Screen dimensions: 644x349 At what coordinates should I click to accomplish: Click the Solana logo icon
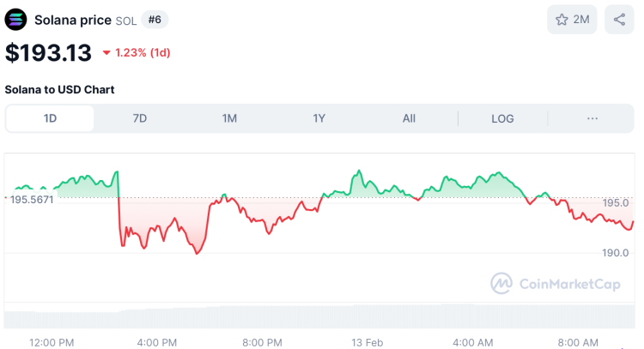point(16,19)
